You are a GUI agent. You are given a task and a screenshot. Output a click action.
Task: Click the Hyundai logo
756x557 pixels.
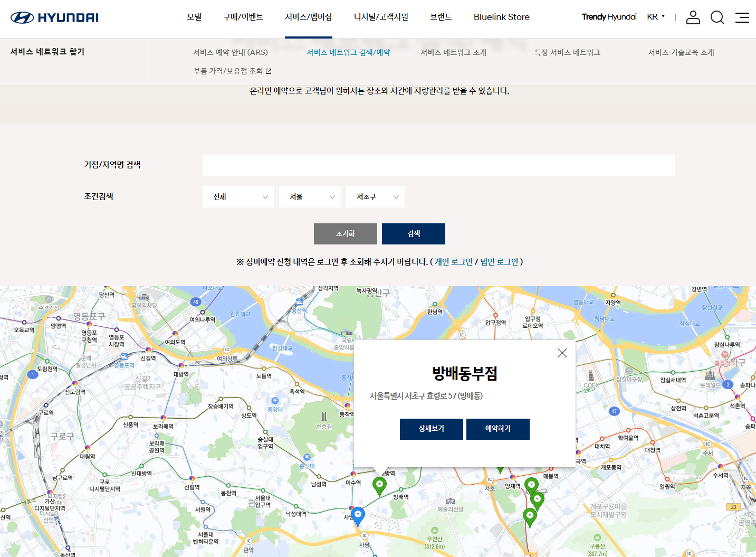[x=54, y=17]
